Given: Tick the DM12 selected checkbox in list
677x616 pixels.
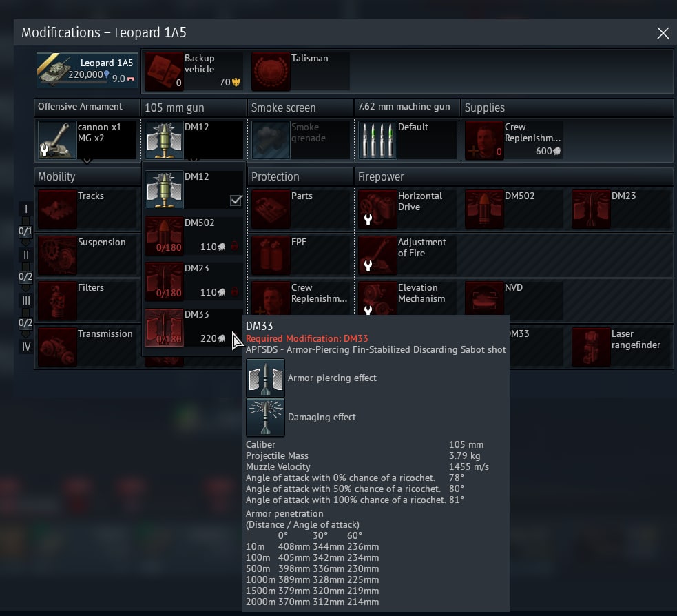Looking at the screenshot, I should [x=236, y=200].
